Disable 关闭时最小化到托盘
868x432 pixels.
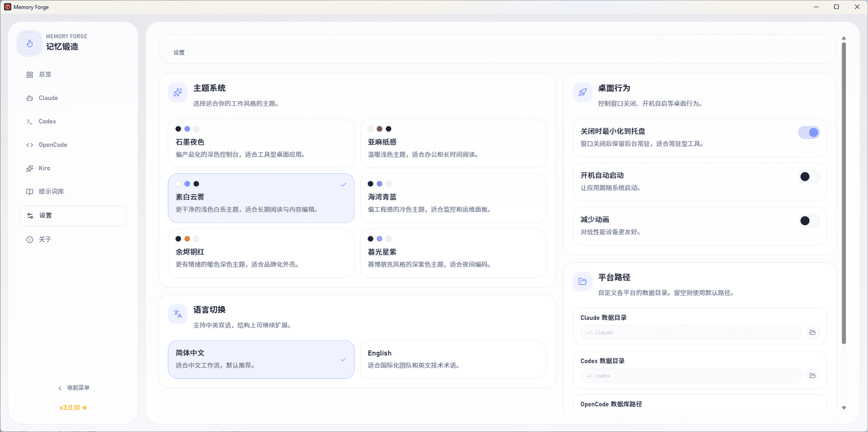(809, 133)
